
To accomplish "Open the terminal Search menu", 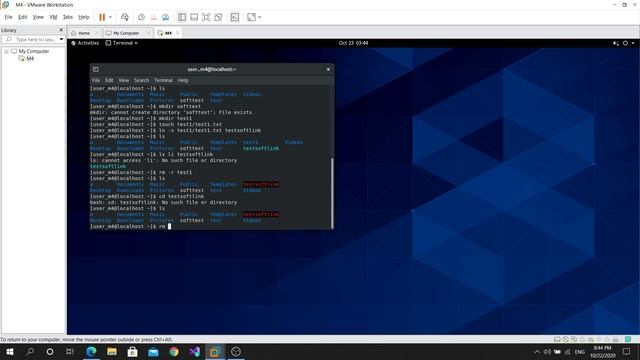I will pos(141,80).
